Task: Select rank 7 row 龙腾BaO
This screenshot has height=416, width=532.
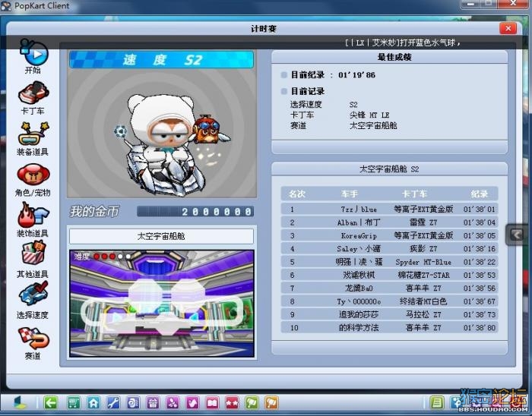Action: (x=389, y=288)
